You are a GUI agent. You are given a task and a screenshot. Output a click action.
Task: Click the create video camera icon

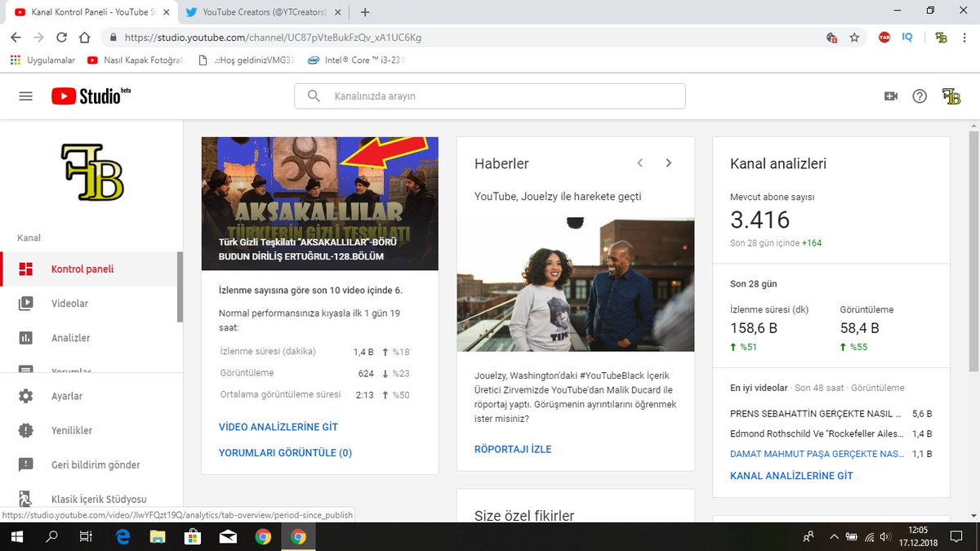[x=891, y=96]
